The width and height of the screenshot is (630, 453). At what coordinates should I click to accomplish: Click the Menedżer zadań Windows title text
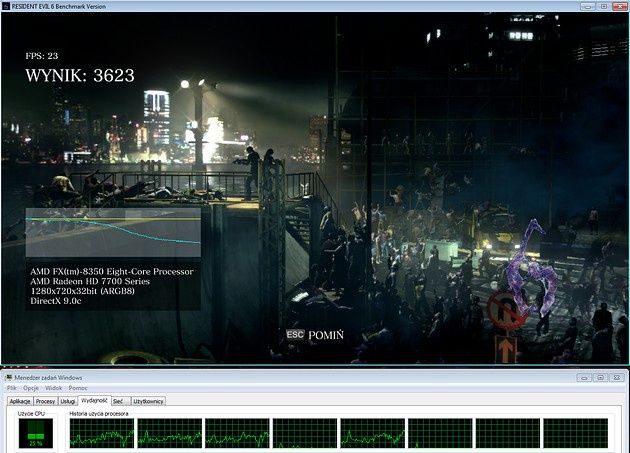pyautogui.click(x=48, y=377)
